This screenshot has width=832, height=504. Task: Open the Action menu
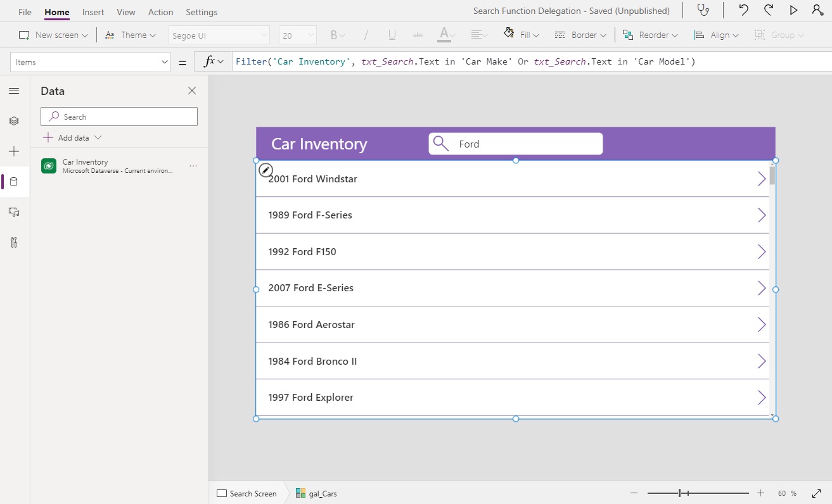160,11
